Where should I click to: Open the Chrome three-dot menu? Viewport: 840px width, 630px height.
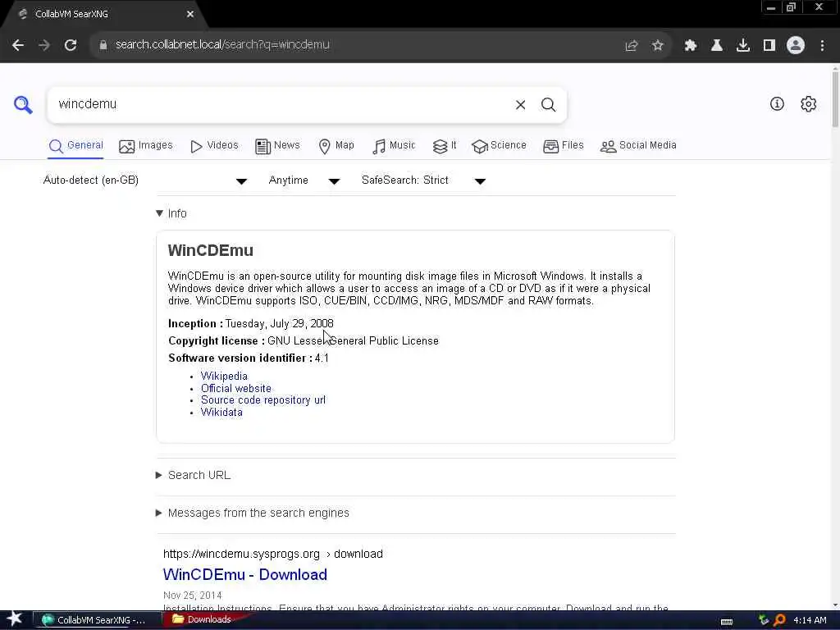[x=822, y=46]
